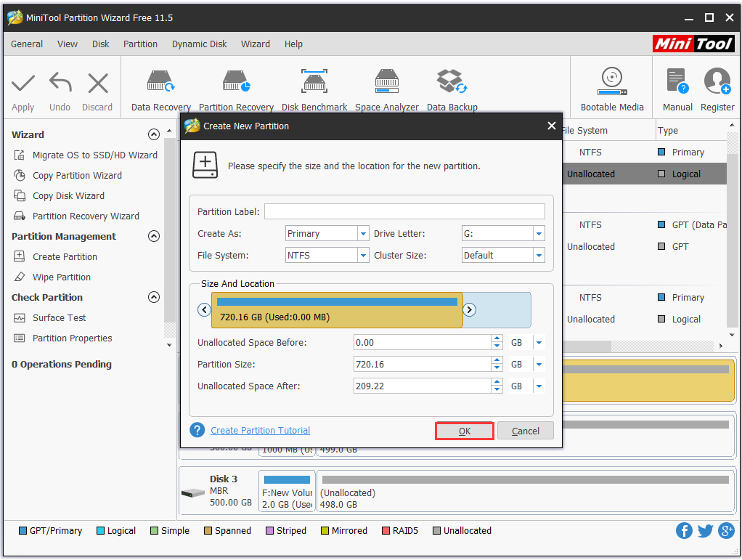Change unit for Partition Size
Image resolution: width=742 pixels, height=560 pixels.
click(x=539, y=365)
